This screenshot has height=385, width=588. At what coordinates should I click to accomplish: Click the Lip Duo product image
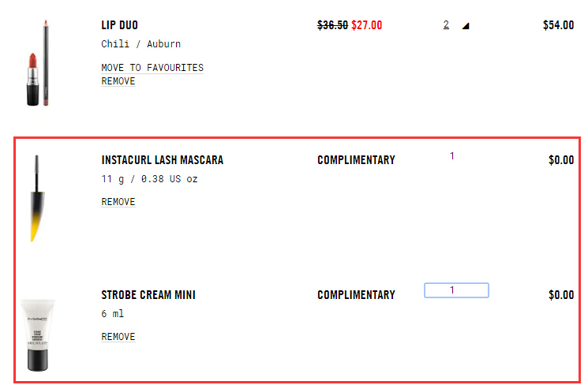click(36, 63)
